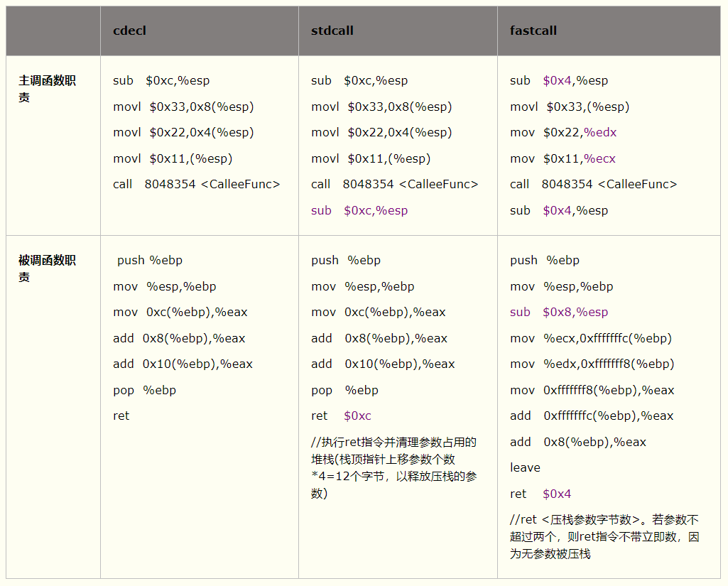Click 'pop %ebp' in stdcall column
728x586 pixels.
[345, 391]
